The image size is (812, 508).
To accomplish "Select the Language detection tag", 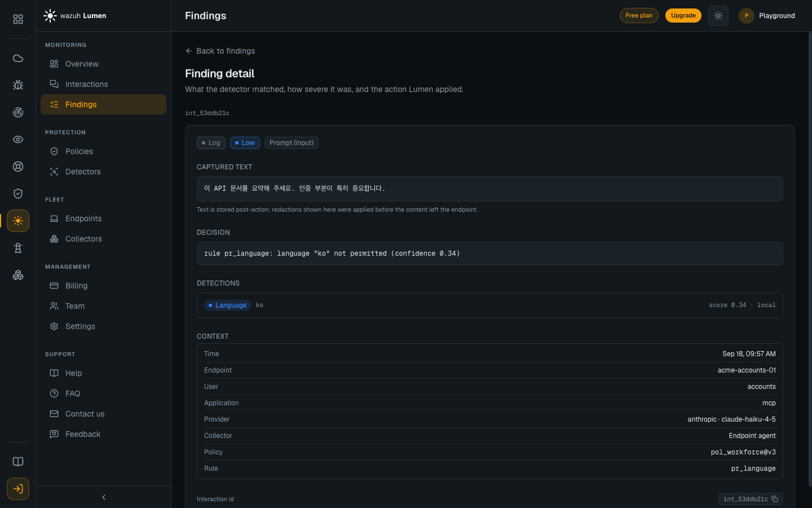I will pyautogui.click(x=227, y=305).
